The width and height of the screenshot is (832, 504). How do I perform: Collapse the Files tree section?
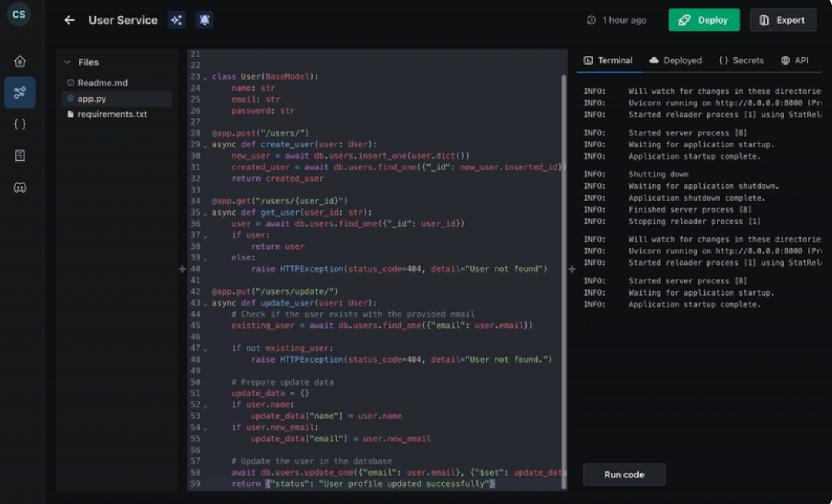(67, 62)
